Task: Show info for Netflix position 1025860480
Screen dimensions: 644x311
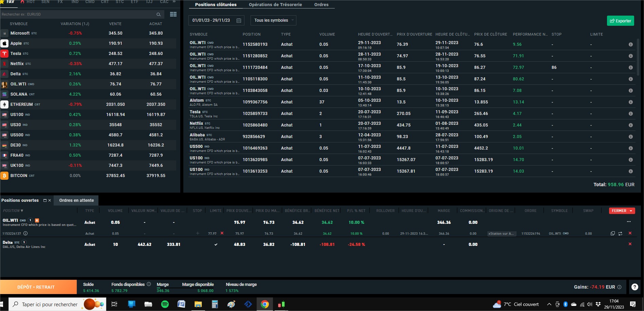Action: pos(630,125)
